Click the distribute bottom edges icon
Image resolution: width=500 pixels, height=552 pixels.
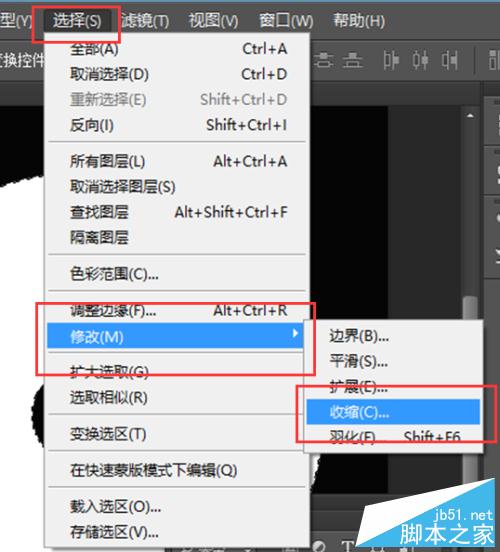(x=352, y=60)
